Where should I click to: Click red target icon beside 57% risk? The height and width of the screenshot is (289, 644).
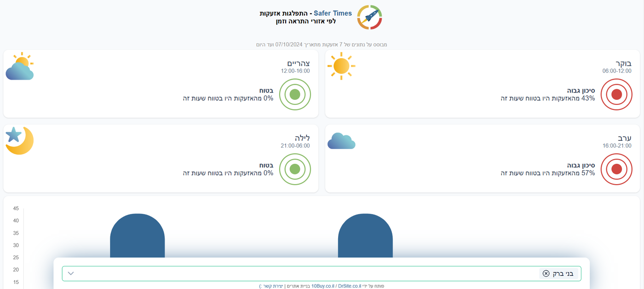(616, 169)
